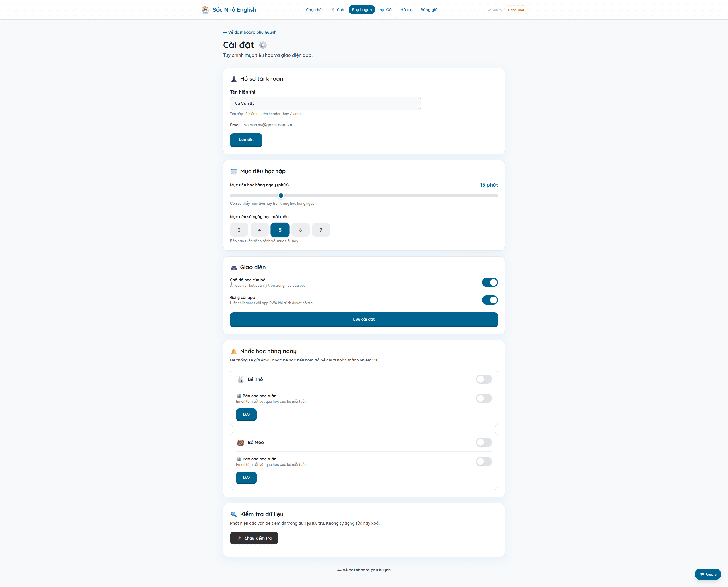This screenshot has height=587, width=728.
Task: Disable the Chế độ học của bé toggle
Action: coord(490,282)
